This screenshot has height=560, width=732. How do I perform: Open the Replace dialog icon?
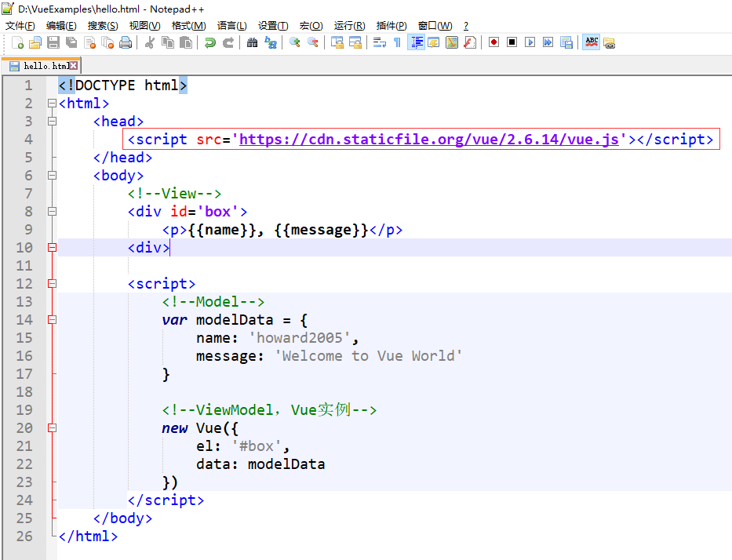click(271, 43)
